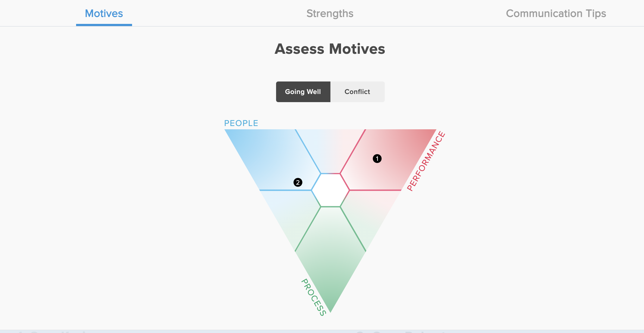
Task: Select marker 1 in the Performance region
Action: pos(377,159)
